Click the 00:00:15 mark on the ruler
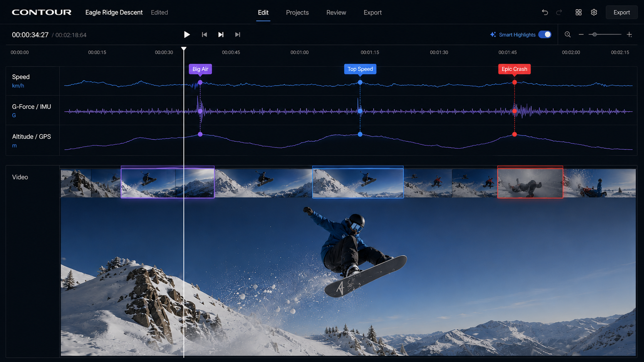Image resolution: width=644 pixels, height=362 pixels. click(97, 52)
